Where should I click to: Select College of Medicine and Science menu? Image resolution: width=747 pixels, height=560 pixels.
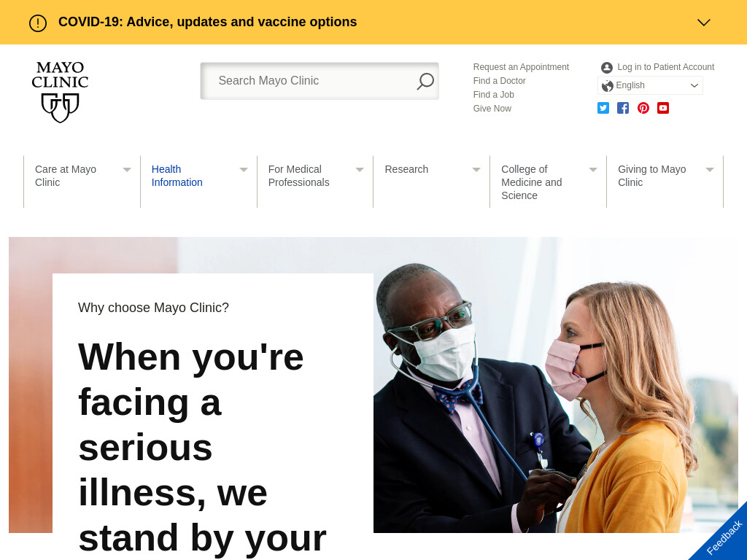click(532, 182)
